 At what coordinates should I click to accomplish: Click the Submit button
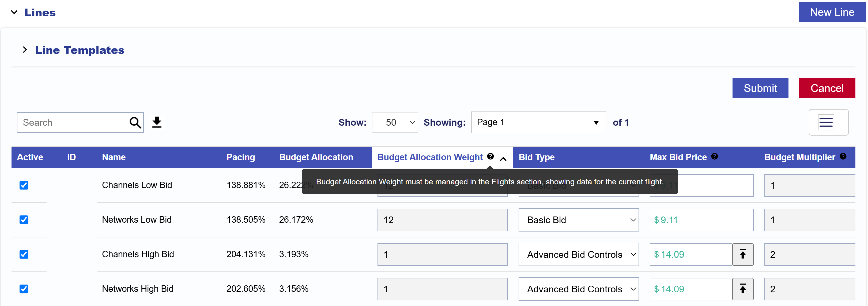point(760,88)
